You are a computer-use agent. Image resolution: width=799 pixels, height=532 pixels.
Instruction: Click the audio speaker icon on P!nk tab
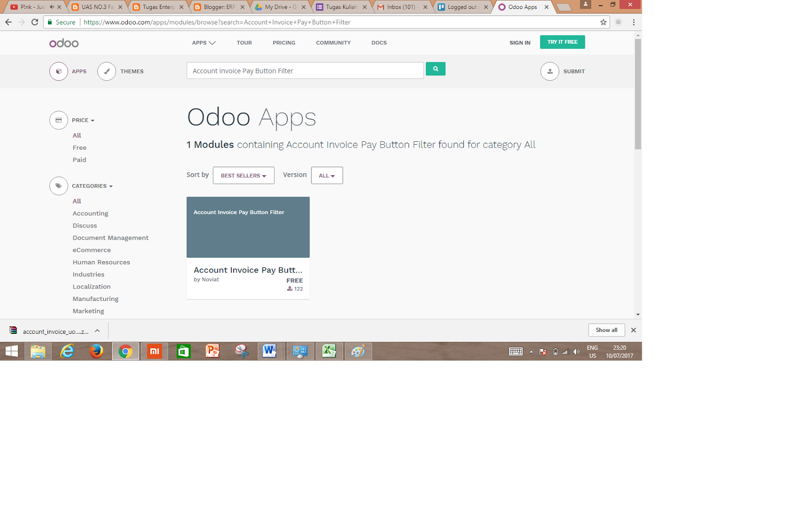click(51, 7)
